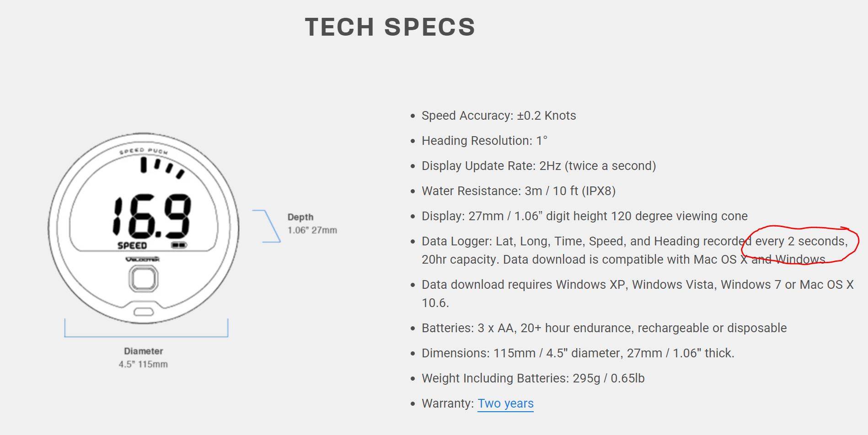Click the Velocitek logo on the device

(143, 259)
